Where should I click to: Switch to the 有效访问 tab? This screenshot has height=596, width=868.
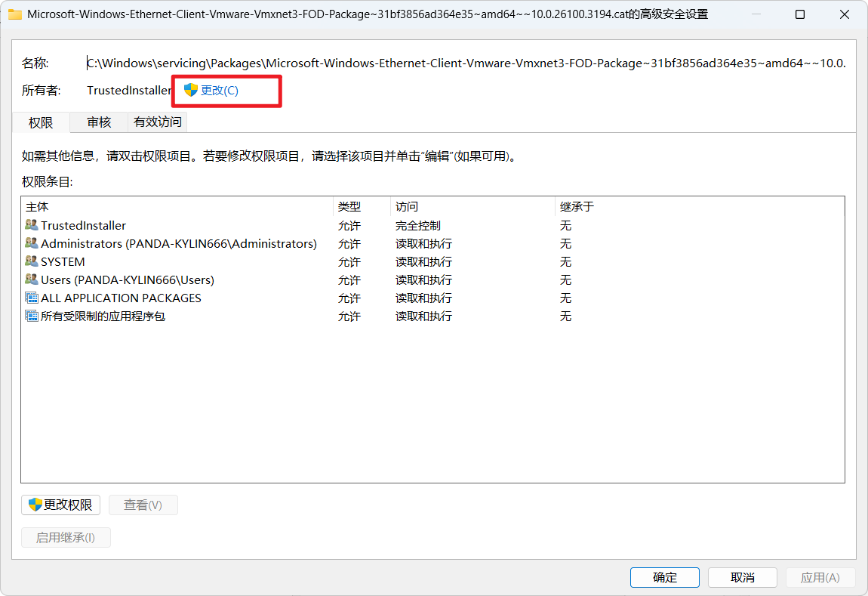[x=158, y=122]
